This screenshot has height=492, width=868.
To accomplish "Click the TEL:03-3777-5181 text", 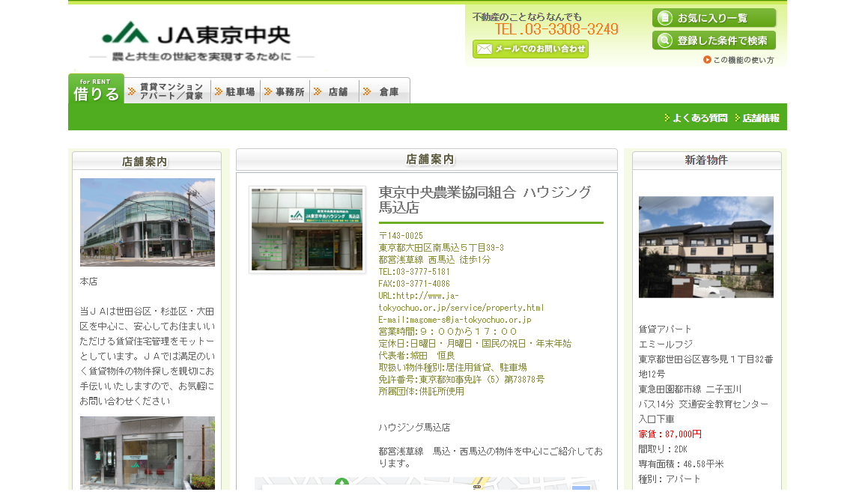I will point(414,272).
